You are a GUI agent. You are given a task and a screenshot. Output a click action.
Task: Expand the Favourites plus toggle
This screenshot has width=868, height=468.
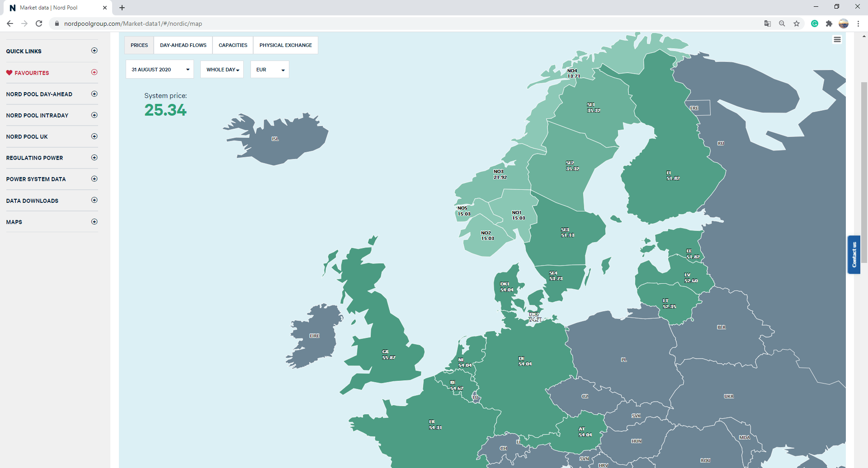click(x=94, y=72)
